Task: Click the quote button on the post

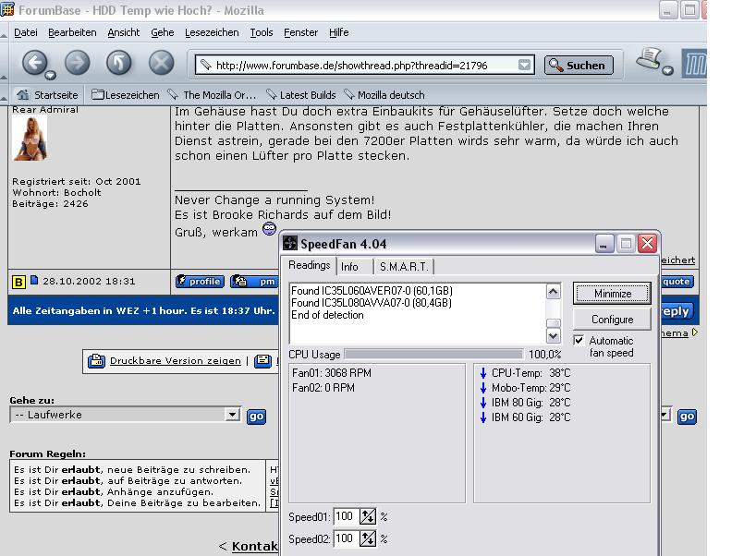Action: tap(677, 282)
